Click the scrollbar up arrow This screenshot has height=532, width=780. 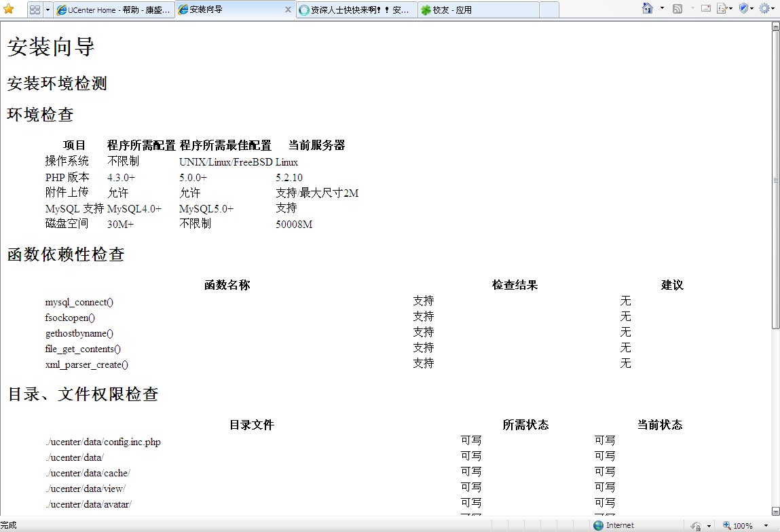[x=775, y=26]
